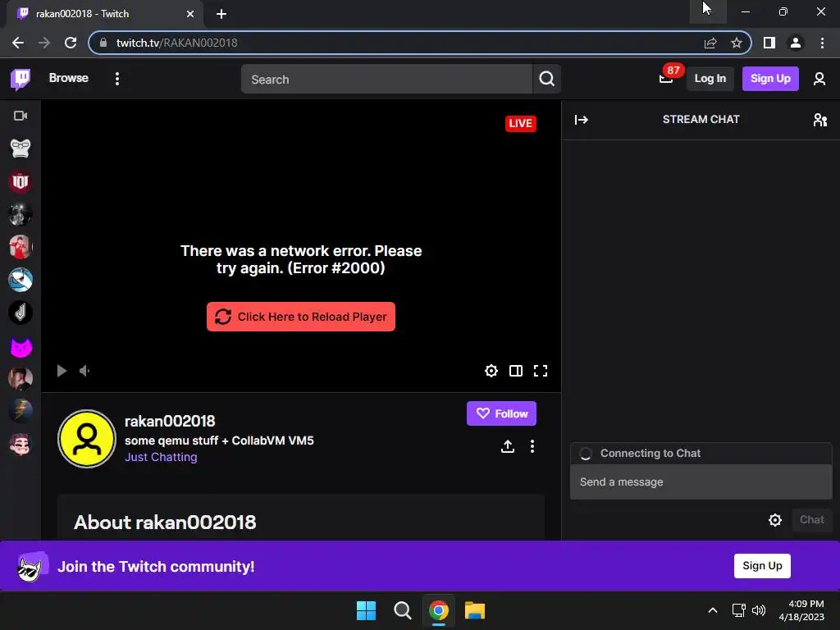This screenshot has height=630, width=840.
Task: Open the chat community users icon
Action: [819, 120]
